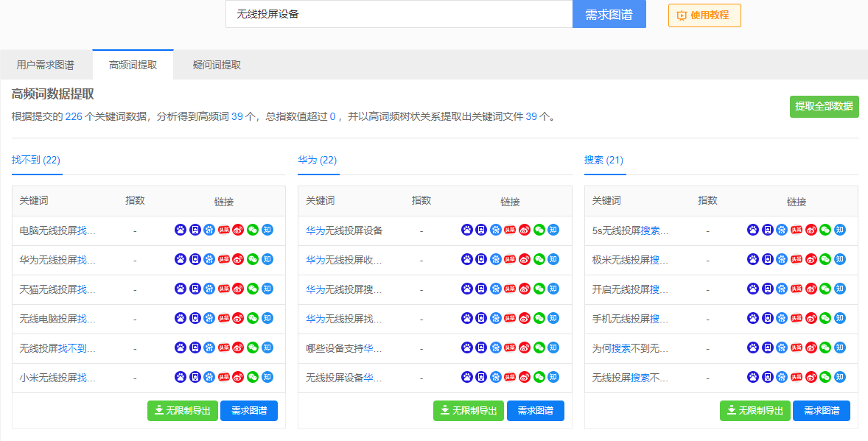The image size is (868, 441).
Task: Focus the keyword search box containing 无线投屏设备
Action: pyautogui.click(x=399, y=15)
